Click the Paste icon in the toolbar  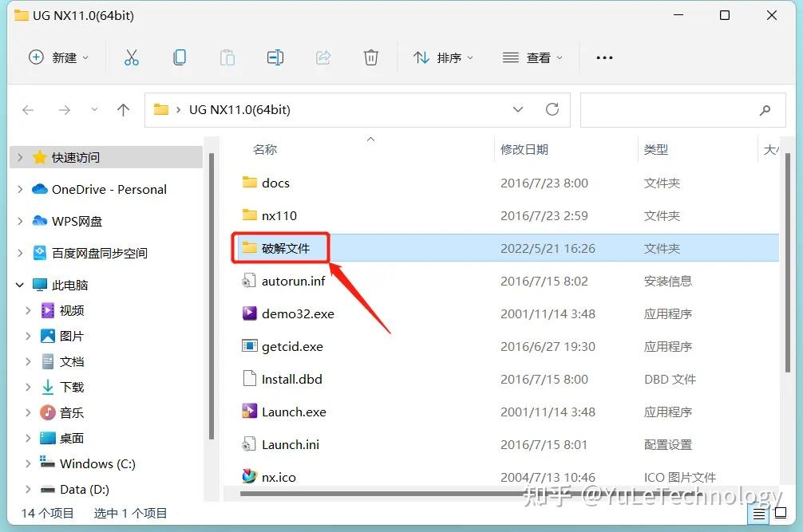[x=227, y=57]
